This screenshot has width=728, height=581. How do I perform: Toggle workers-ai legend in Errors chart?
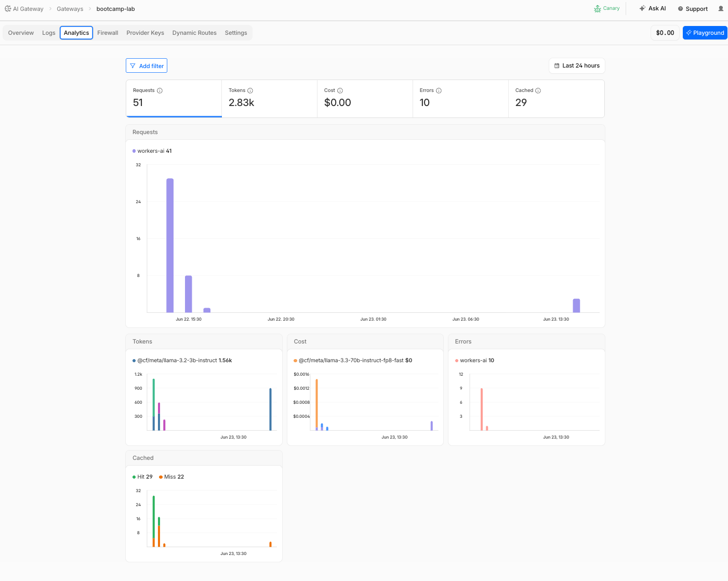point(474,361)
